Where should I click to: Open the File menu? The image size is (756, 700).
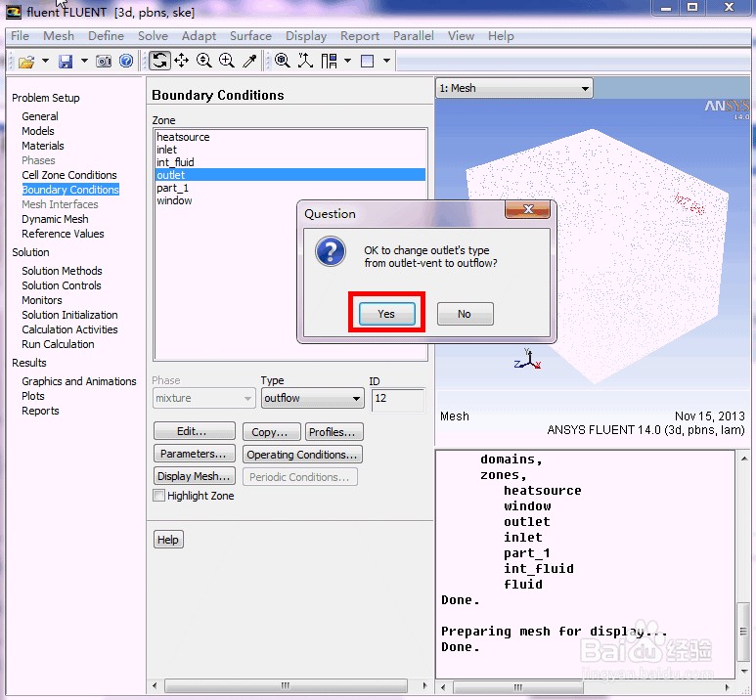tap(20, 36)
